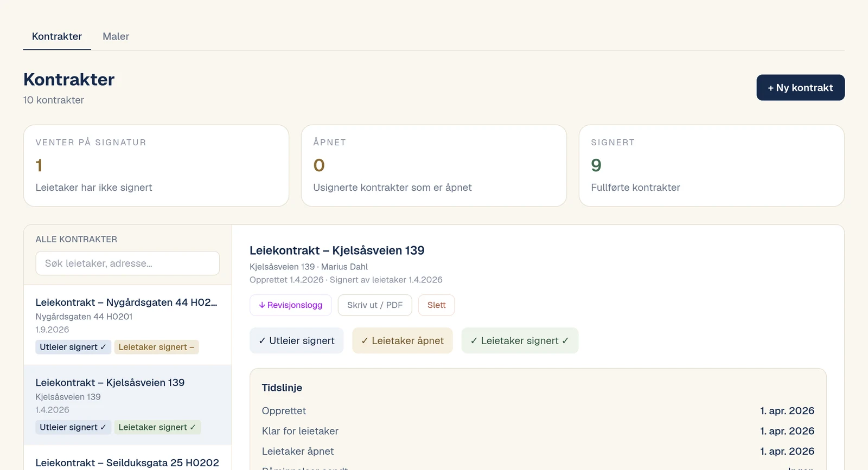Click the Leietaker åpnet timeline row label
The image size is (868, 470).
point(298,451)
